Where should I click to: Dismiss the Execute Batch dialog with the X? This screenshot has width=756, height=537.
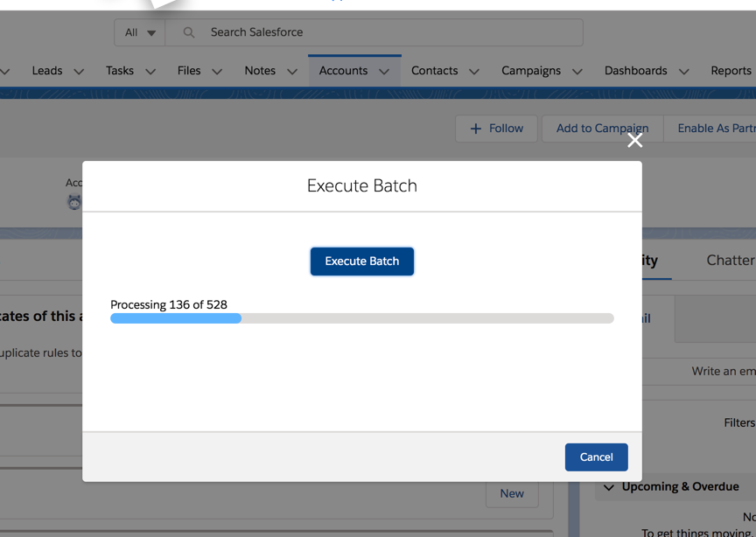[634, 139]
